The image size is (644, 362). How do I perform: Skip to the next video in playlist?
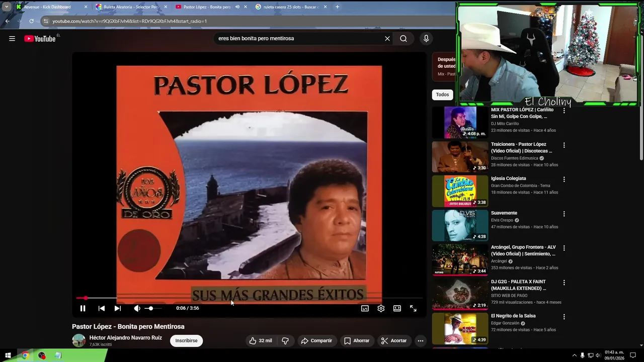coord(118,308)
